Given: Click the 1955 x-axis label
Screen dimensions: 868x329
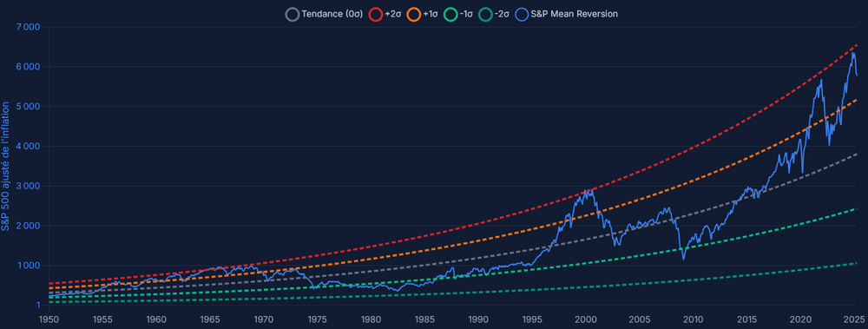Looking at the screenshot, I should coord(102,319).
